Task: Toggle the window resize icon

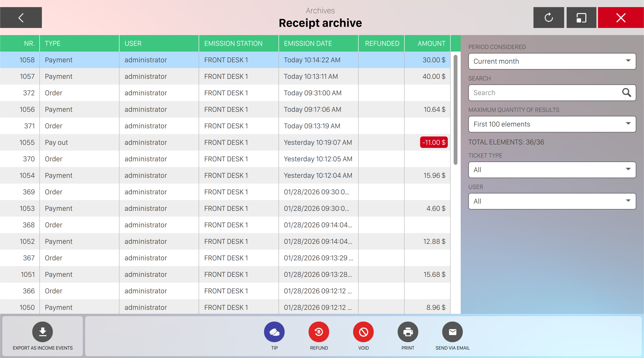Action: [581, 17]
